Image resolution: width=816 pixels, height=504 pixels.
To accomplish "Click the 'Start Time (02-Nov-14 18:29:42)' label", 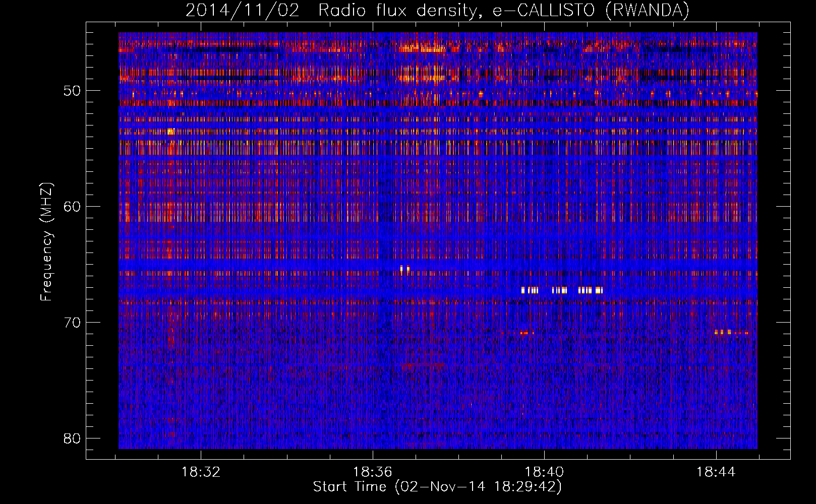I will tap(437, 487).
